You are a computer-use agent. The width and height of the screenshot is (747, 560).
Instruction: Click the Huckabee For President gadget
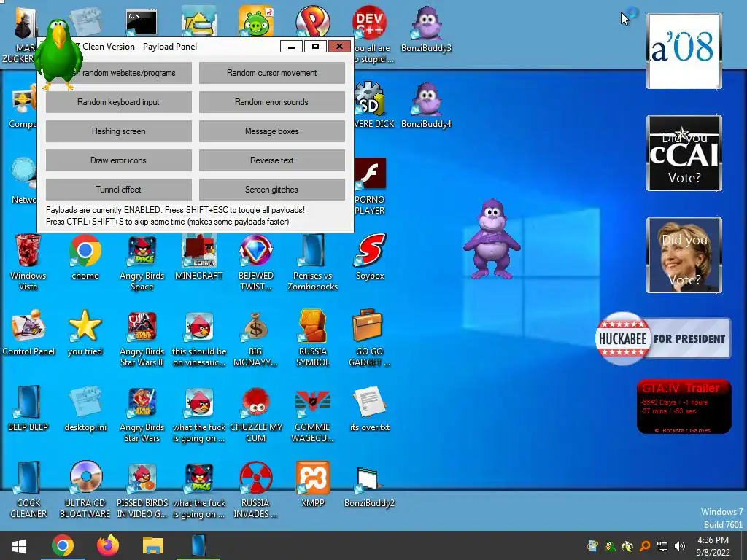coord(662,338)
